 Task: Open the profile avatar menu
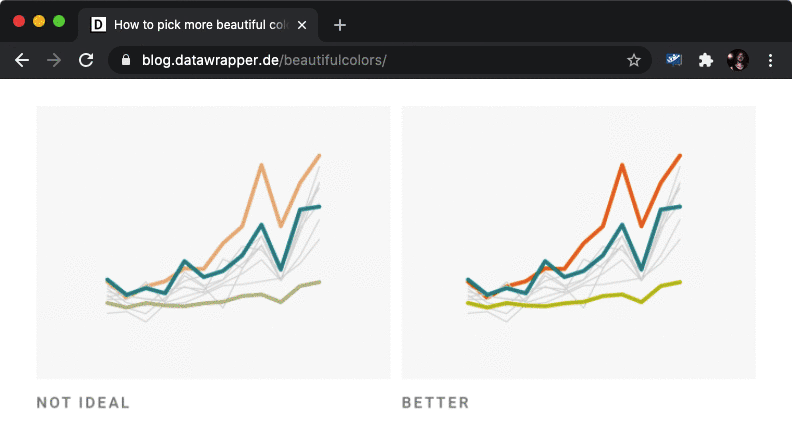pos(737,60)
